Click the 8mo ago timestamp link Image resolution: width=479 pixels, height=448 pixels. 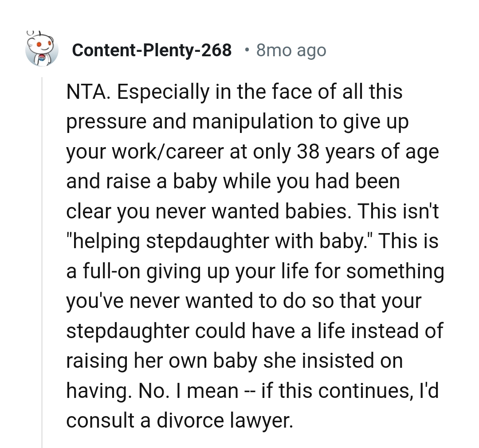[291, 50]
